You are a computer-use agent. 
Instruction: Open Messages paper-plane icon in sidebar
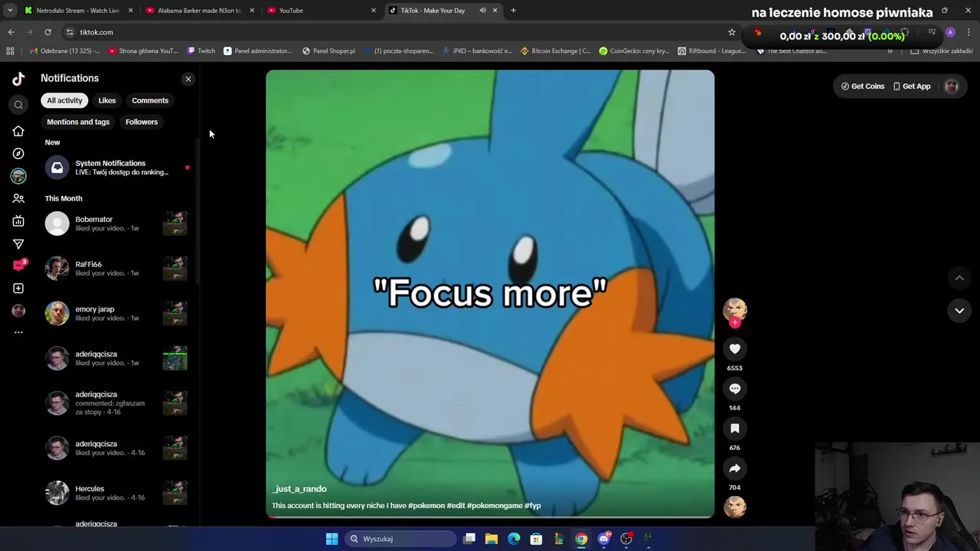18,244
